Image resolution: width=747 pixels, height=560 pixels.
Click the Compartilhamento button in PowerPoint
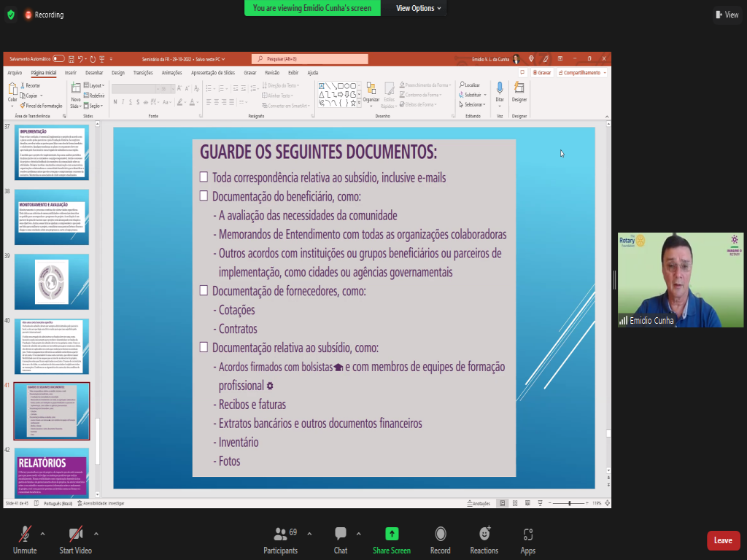click(581, 73)
